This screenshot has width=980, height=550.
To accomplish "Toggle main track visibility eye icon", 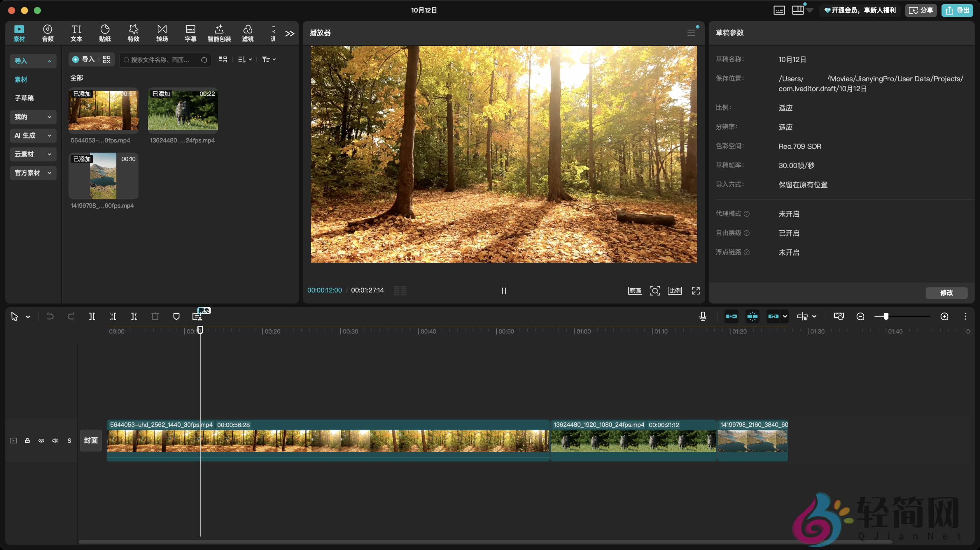I will tap(41, 440).
